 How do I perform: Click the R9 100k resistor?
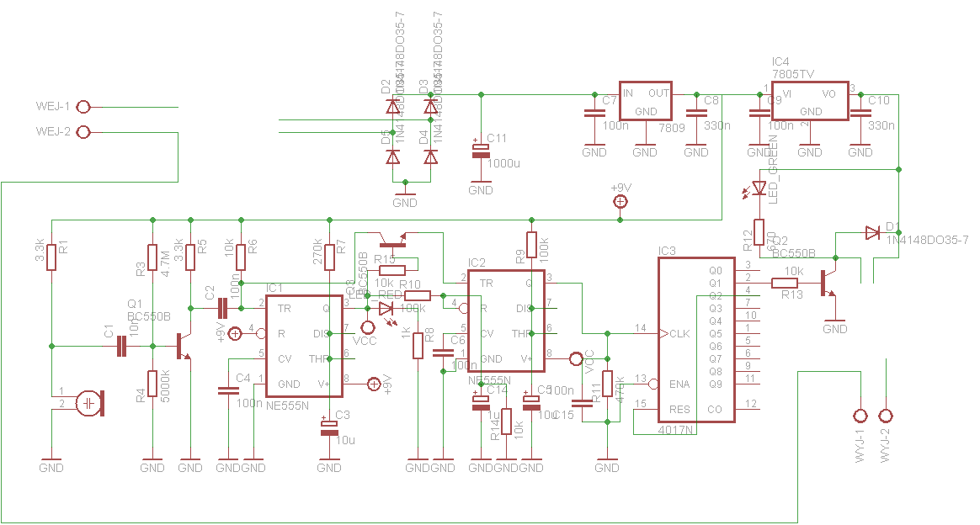point(531,246)
